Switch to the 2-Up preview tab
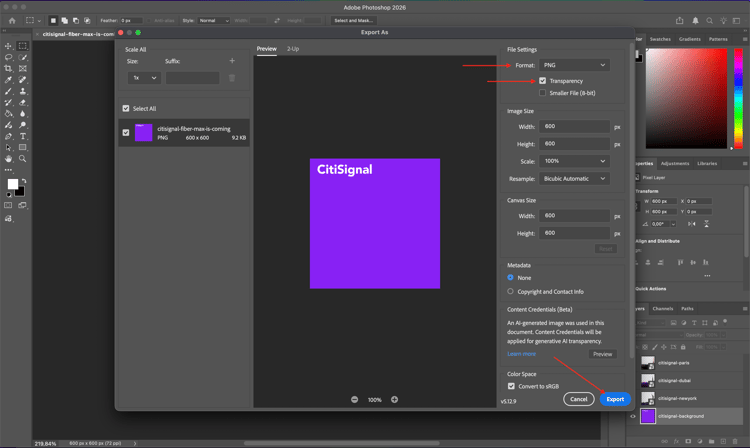The image size is (750, 448). [293, 48]
